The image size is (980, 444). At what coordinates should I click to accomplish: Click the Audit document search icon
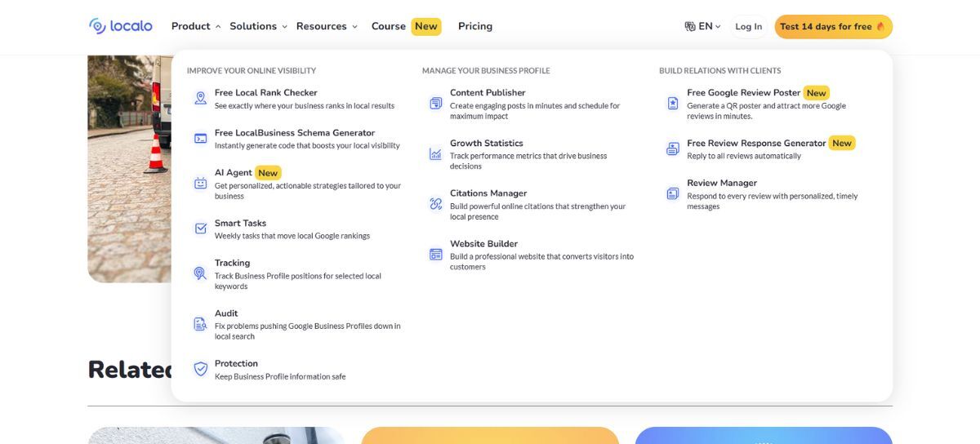200,324
